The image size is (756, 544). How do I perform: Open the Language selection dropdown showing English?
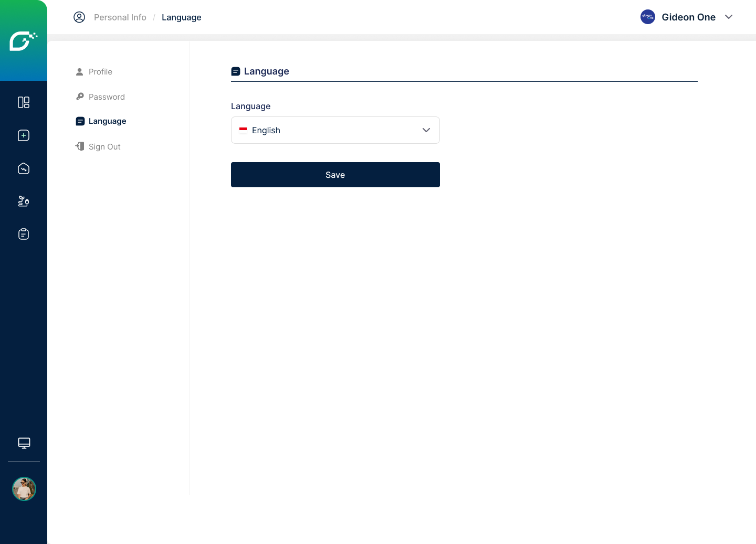click(x=335, y=130)
